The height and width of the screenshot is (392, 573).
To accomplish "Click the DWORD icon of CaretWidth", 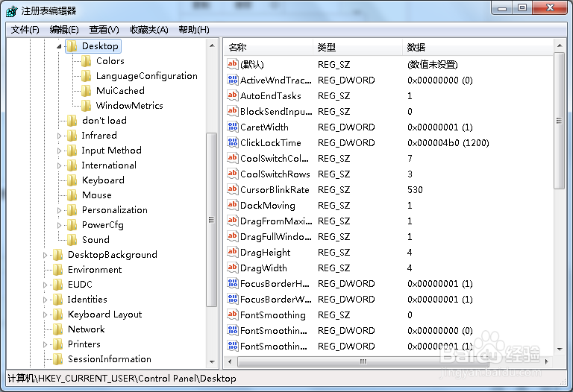I will (x=233, y=127).
